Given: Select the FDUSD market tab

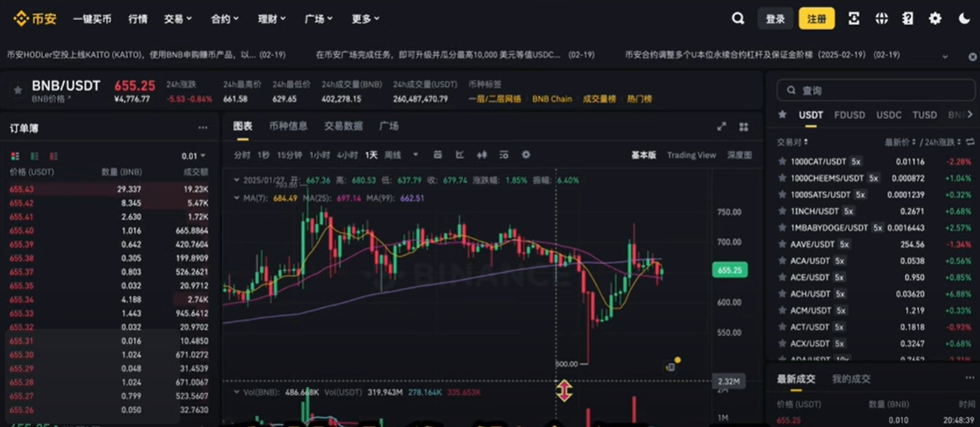Looking at the screenshot, I should coord(849,115).
